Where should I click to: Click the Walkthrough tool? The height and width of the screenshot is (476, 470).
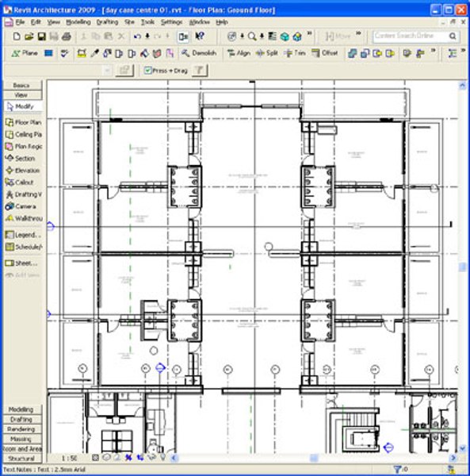24,218
